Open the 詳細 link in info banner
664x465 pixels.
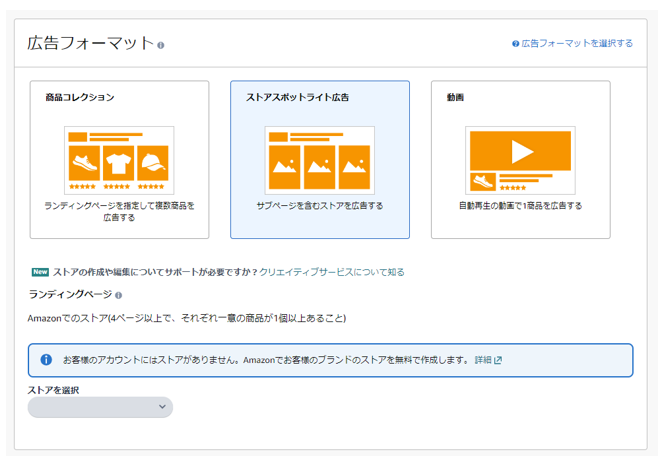(483, 360)
